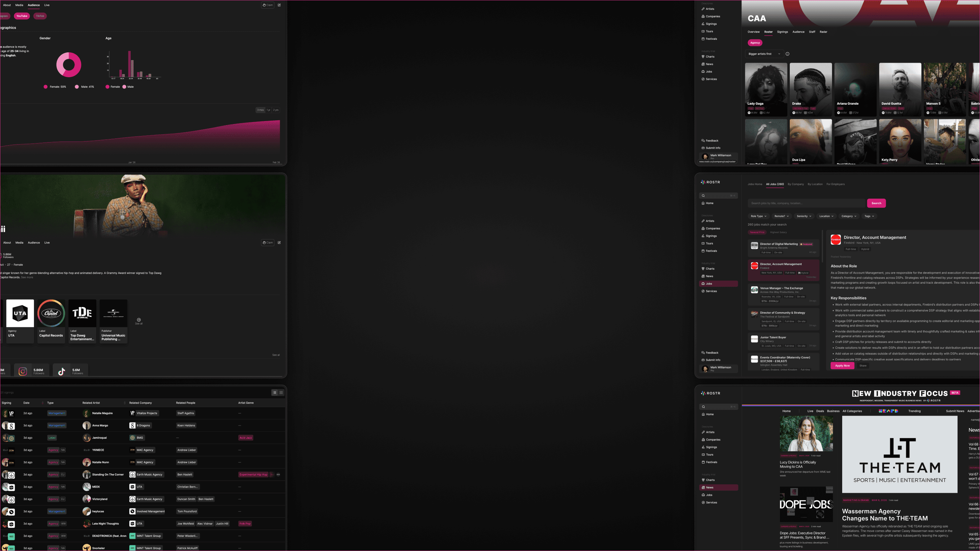The image size is (980, 551).
Task: Click the Apply Now button
Action: point(842,365)
